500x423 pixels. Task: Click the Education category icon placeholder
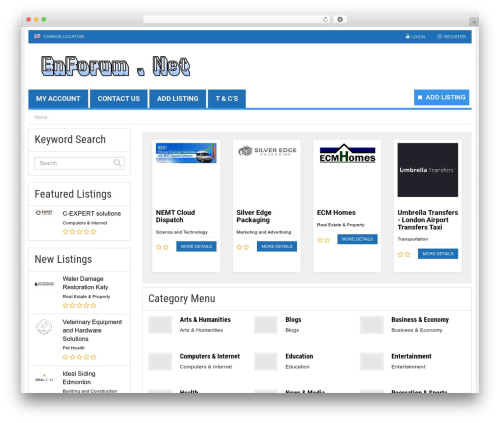pos(266,362)
